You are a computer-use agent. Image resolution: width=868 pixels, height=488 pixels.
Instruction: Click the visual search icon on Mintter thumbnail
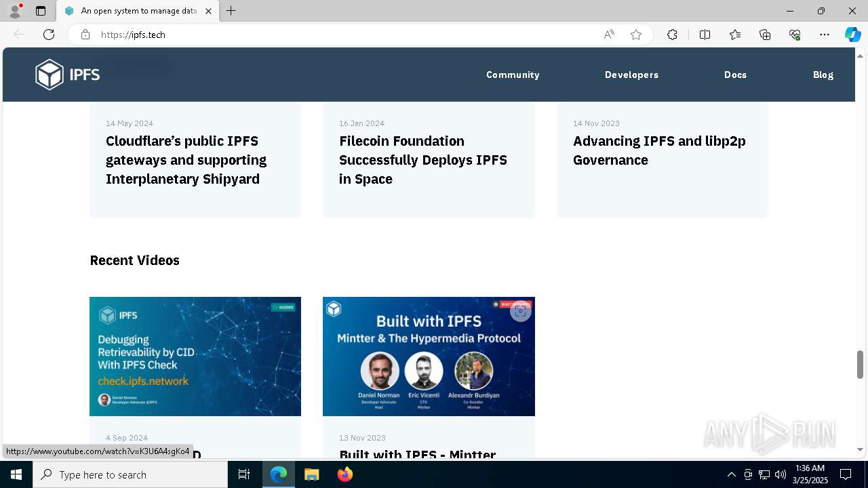pyautogui.click(x=520, y=311)
